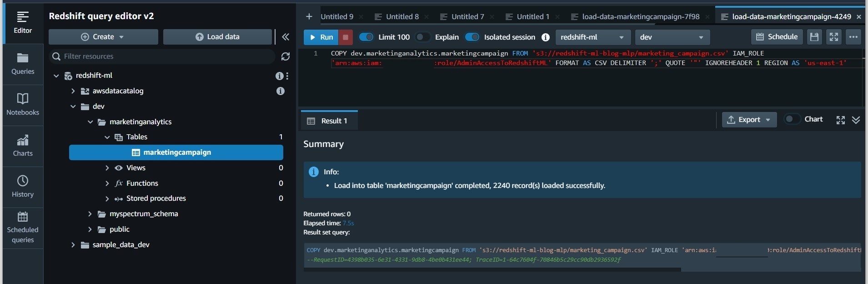Stop the running query
The height and width of the screenshot is (284, 868).
click(x=346, y=37)
